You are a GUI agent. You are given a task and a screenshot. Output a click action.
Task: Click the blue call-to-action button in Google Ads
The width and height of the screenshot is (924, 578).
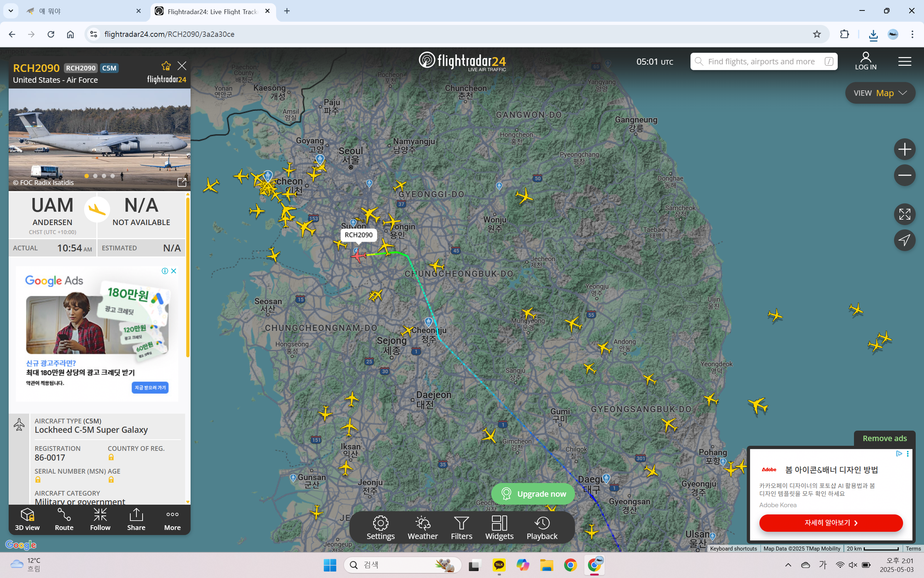coord(150,388)
